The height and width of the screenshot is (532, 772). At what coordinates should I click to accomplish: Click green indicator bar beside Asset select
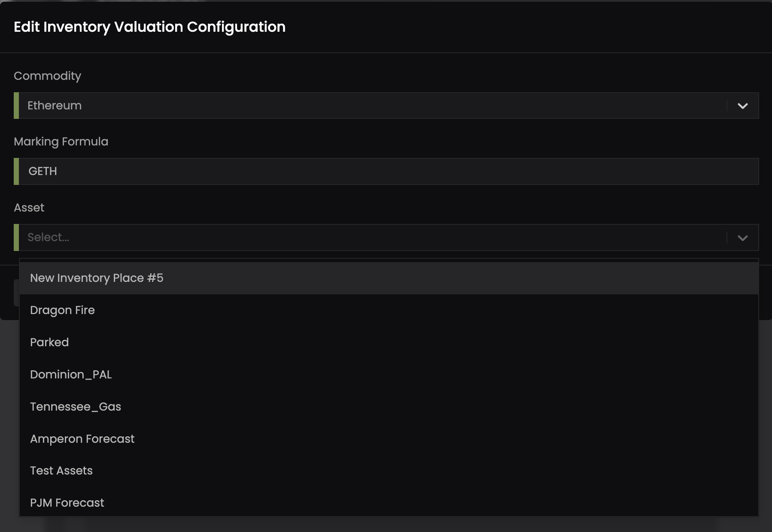point(16,237)
